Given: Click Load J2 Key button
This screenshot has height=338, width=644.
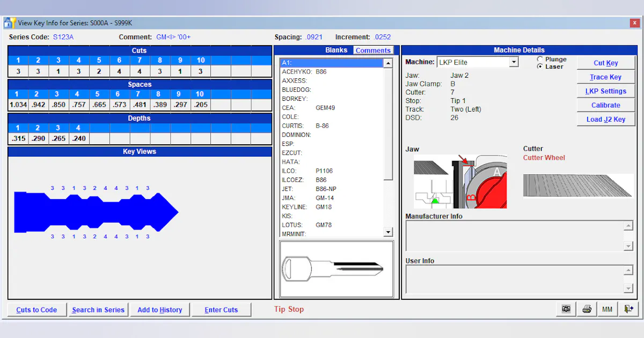Looking at the screenshot, I should [606, 119].
